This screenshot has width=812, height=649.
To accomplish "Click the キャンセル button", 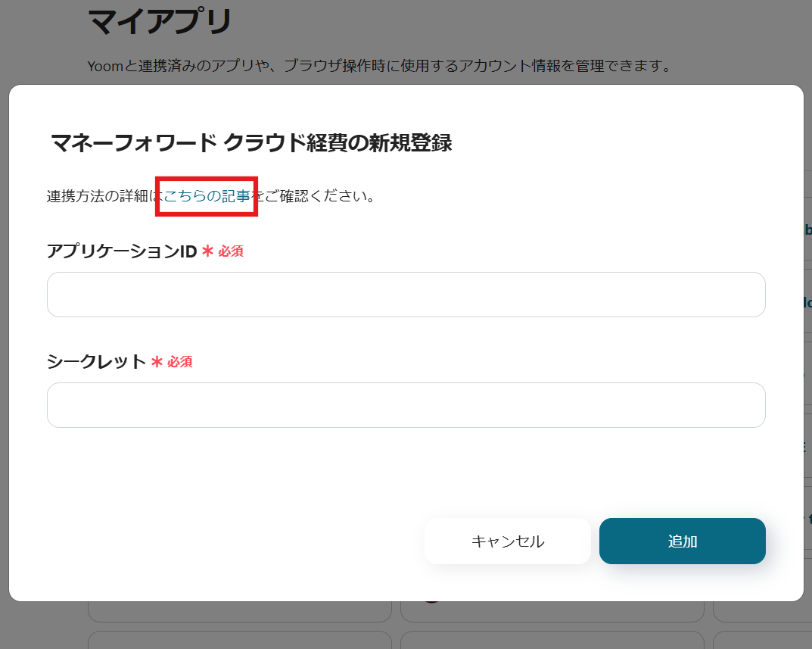I will 508,541.
